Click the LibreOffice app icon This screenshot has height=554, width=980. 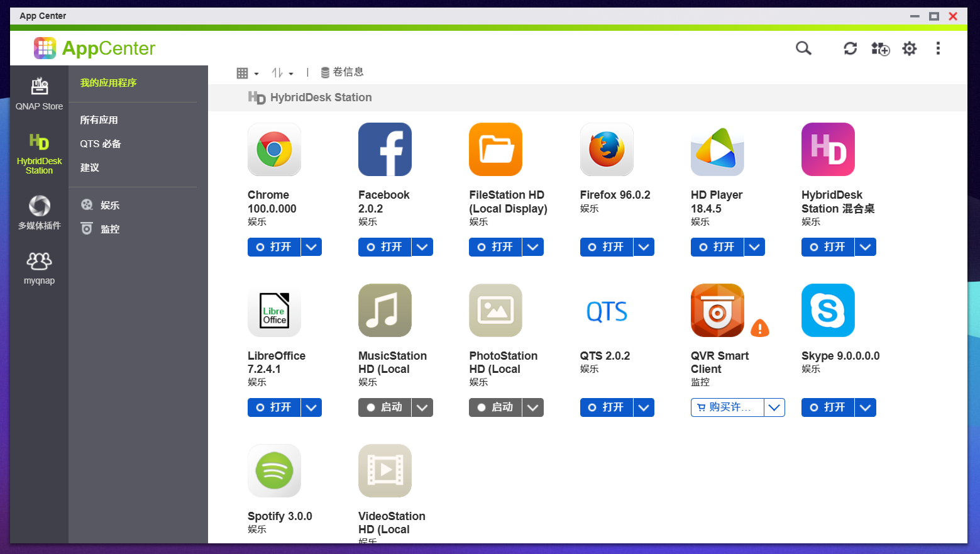274,310
